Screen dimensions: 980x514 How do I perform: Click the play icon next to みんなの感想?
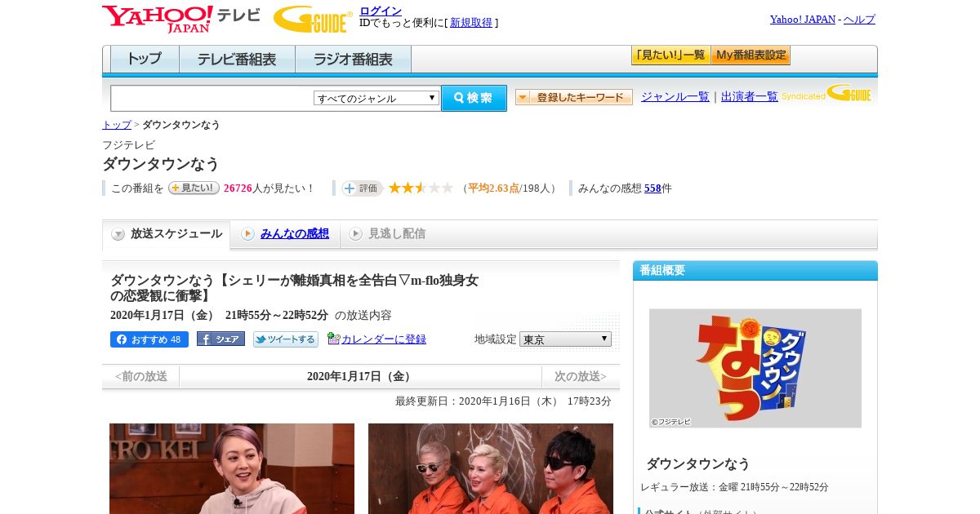(x=247, y=234)
